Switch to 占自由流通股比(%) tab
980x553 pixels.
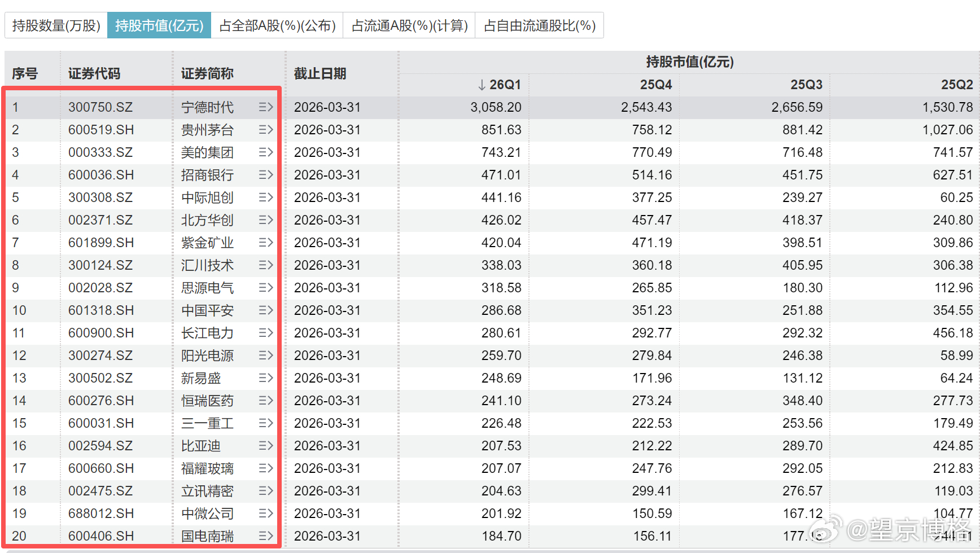pos(540,25)
